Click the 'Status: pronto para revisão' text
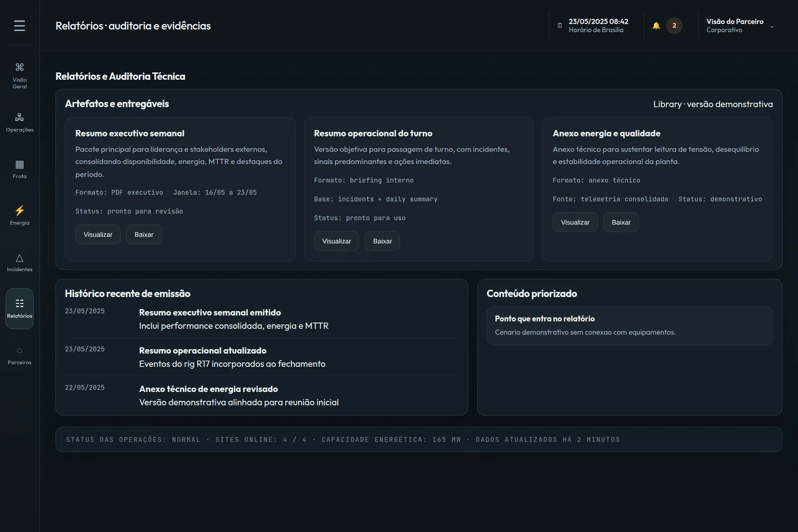Image resolution: width=798 pixels, height=532 pixels. (x=129, y=211)
